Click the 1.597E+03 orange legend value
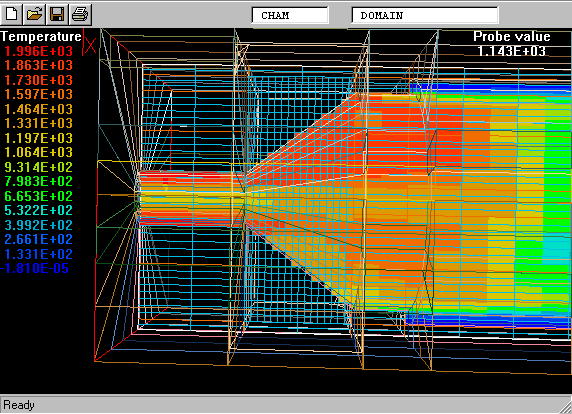572x414 pixels. pyautogui.click(x=39, y=94)
